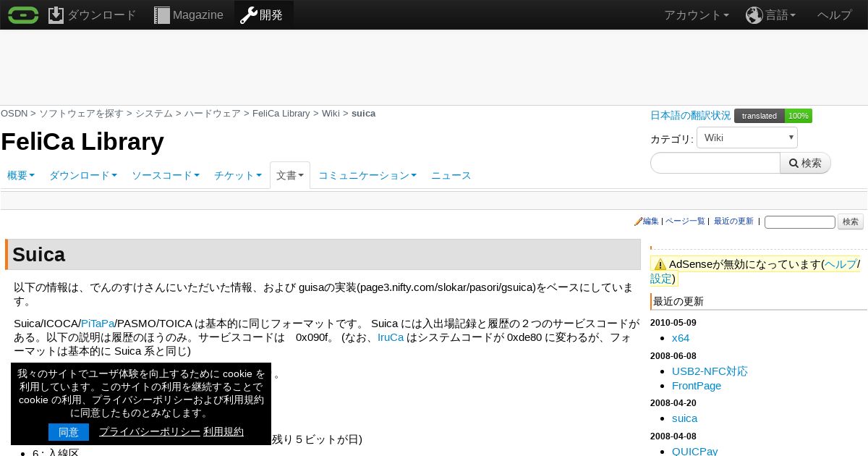The height and width of the screenshot is (456, 868).
Task: Click the OSDN green logo icon
Action: tap(23, 14)
